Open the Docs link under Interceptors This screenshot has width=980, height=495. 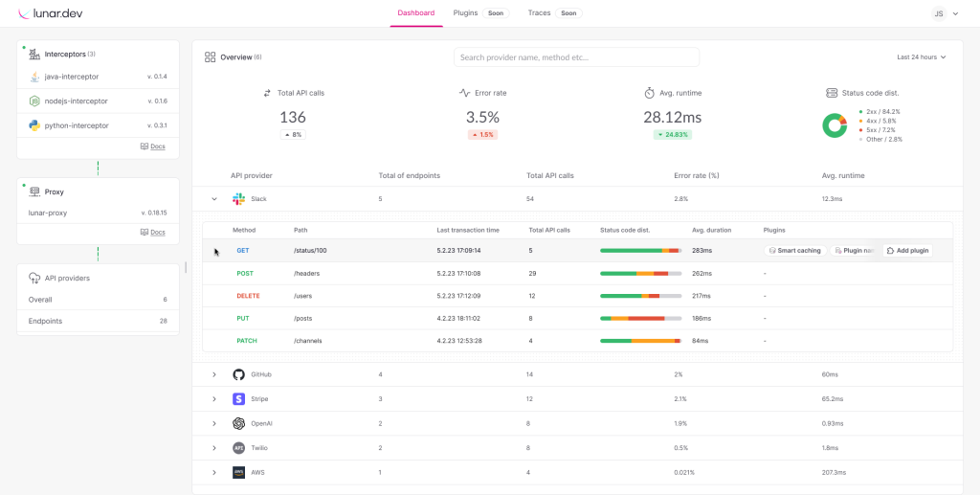[152, 146]
